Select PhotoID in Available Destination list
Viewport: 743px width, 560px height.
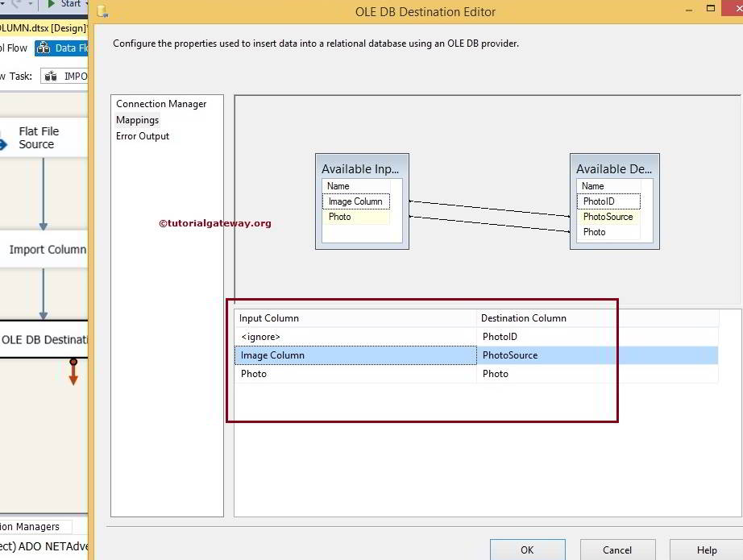pos(599,201)
